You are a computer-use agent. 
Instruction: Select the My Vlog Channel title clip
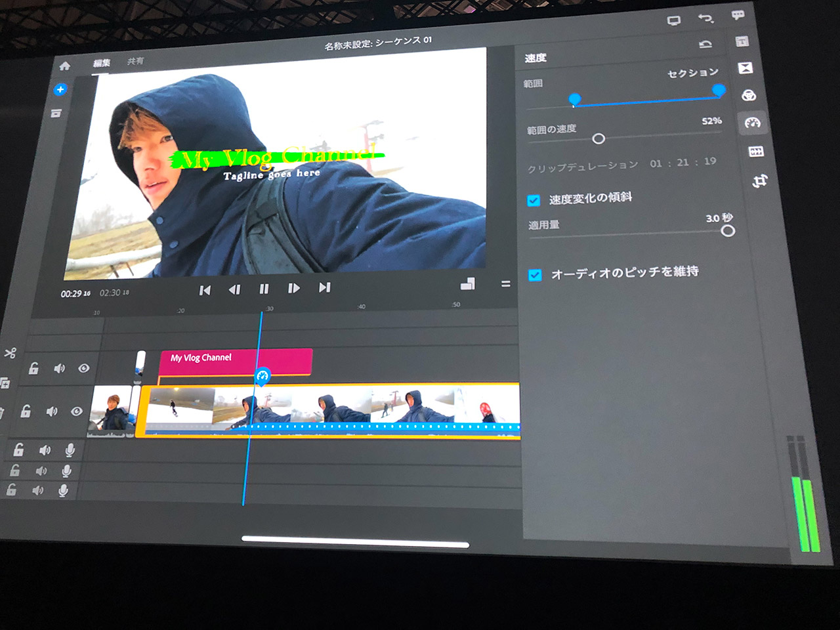(x=236, y=362)
